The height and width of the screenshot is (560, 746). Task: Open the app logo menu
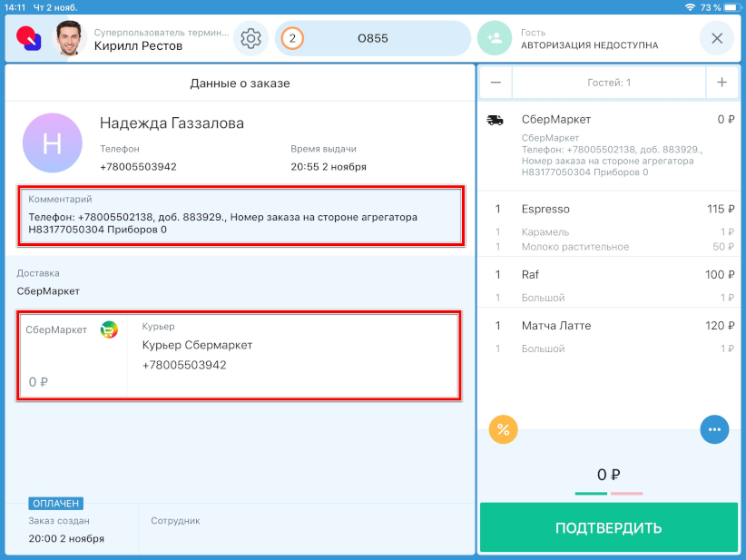(28, 38)
